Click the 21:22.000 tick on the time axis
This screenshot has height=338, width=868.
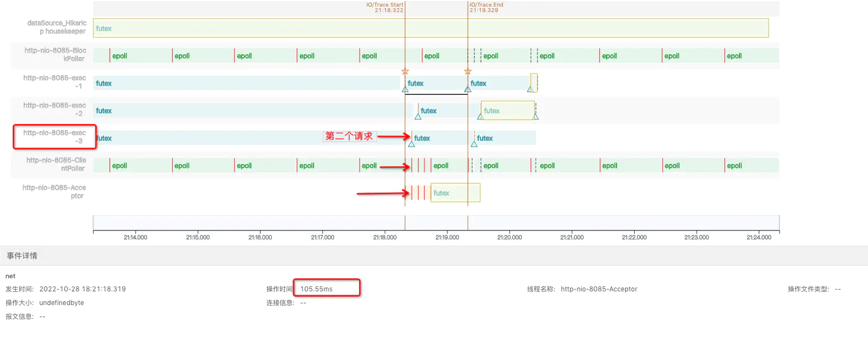pyautogui.click(x=634, y=237)
